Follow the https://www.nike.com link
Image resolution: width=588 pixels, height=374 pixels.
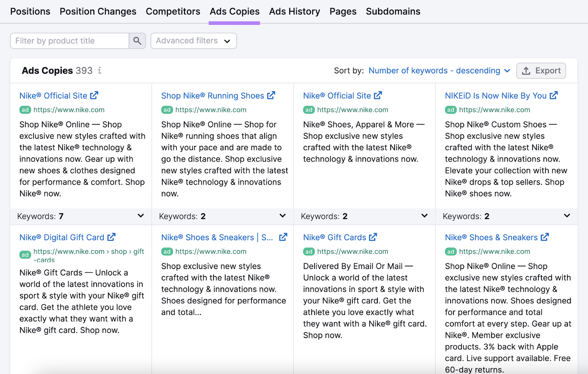69,109
